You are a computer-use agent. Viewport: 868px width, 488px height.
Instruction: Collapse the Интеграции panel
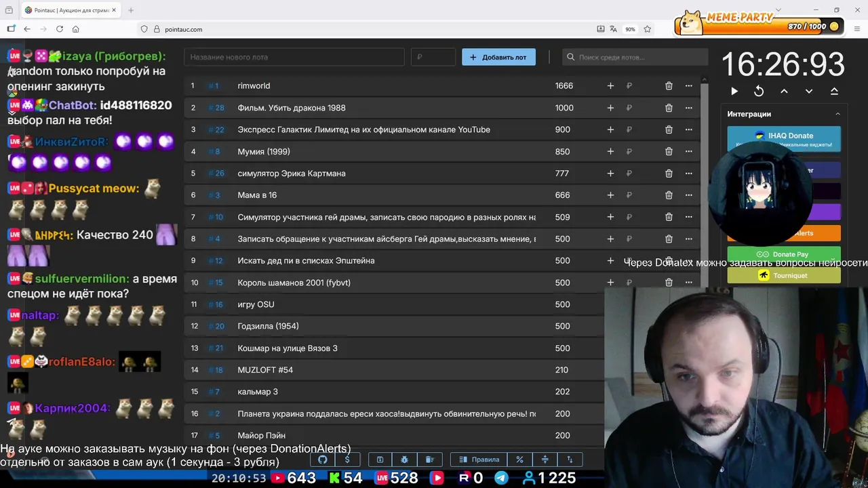[x=837, y=114]
